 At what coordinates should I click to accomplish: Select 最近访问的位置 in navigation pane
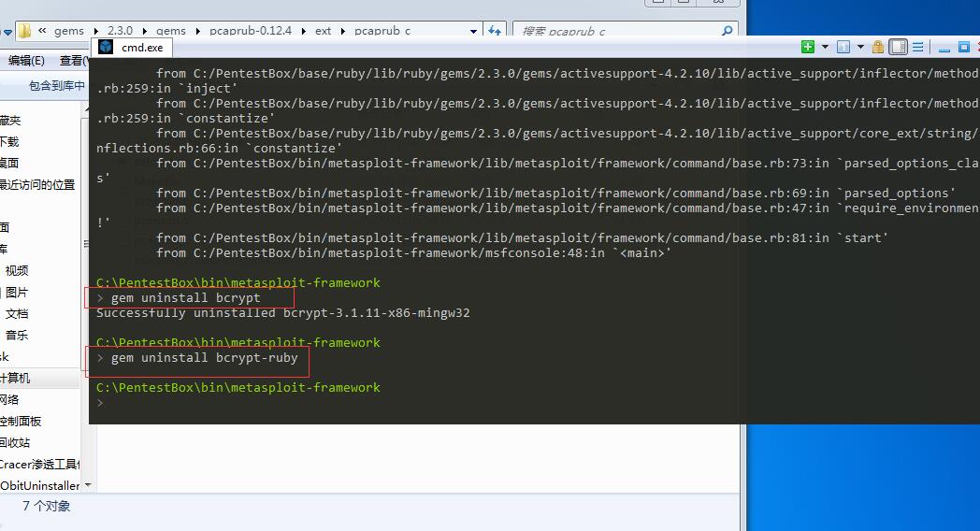(37, 185)
